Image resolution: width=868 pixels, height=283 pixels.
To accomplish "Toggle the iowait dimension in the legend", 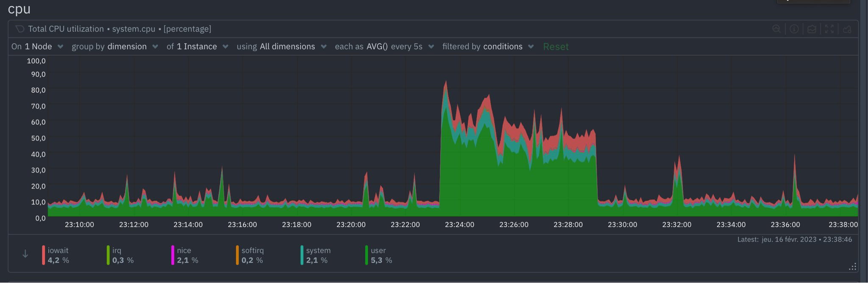I will click(58, 255).
